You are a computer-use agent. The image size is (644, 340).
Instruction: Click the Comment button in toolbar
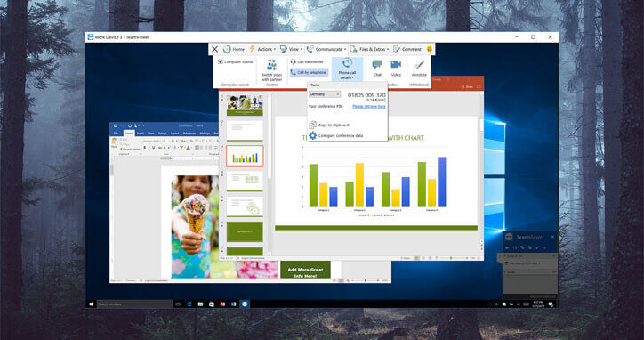click(407, 49)
